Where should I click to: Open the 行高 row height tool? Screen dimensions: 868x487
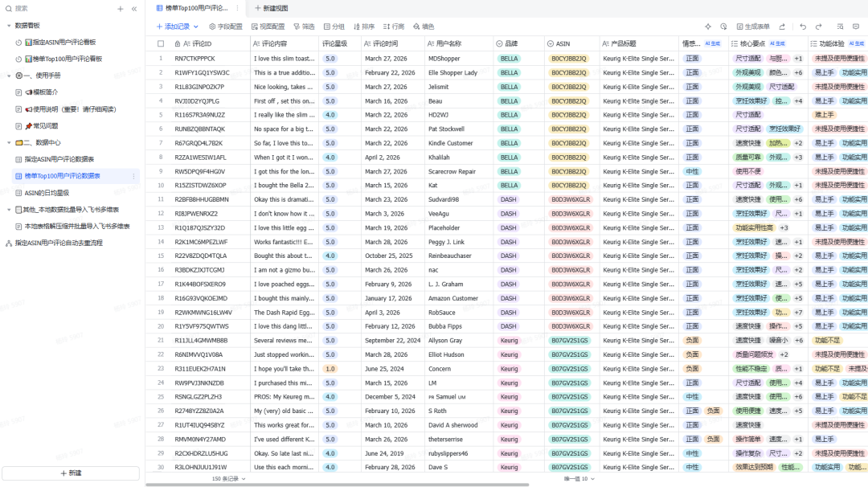pos(393,27)
